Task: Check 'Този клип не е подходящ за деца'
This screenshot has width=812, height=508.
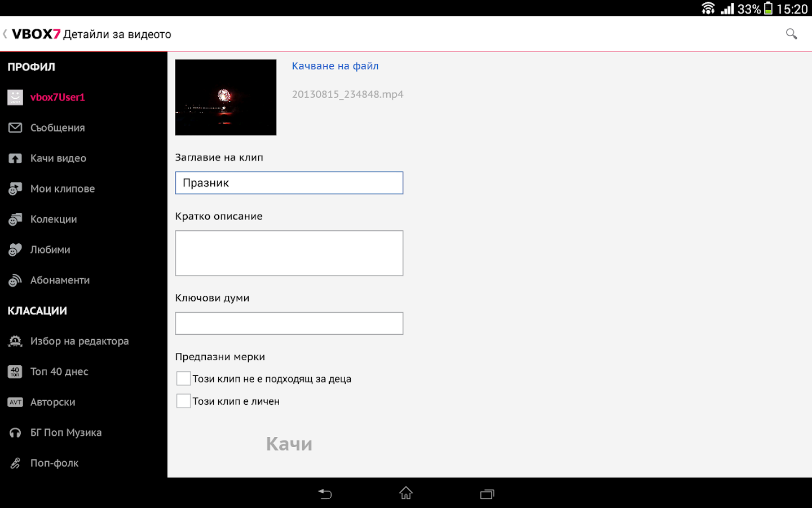Action: (183, 378)
